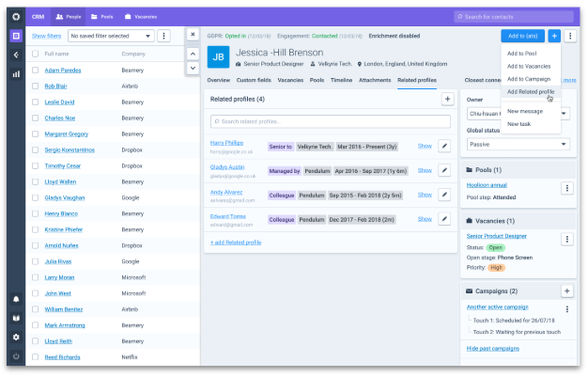
Task: Click the '+ add Related profile' link
Action: click(x=236, y=242)
